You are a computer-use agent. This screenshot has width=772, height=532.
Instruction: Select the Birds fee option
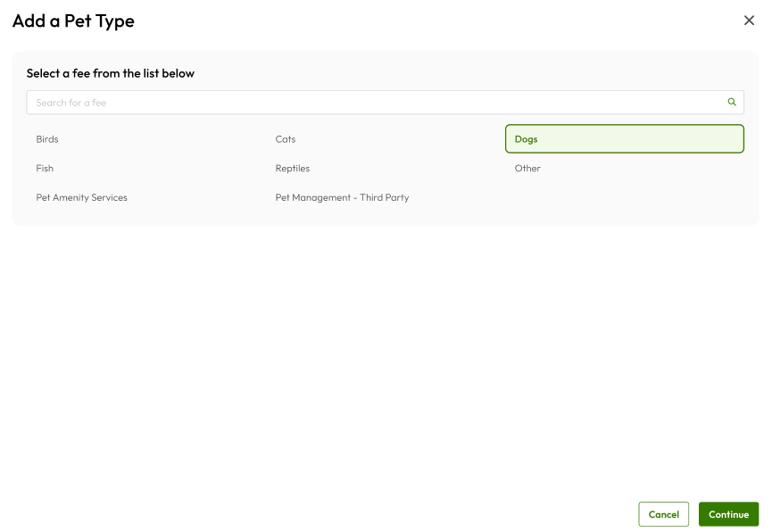point(145,139)
